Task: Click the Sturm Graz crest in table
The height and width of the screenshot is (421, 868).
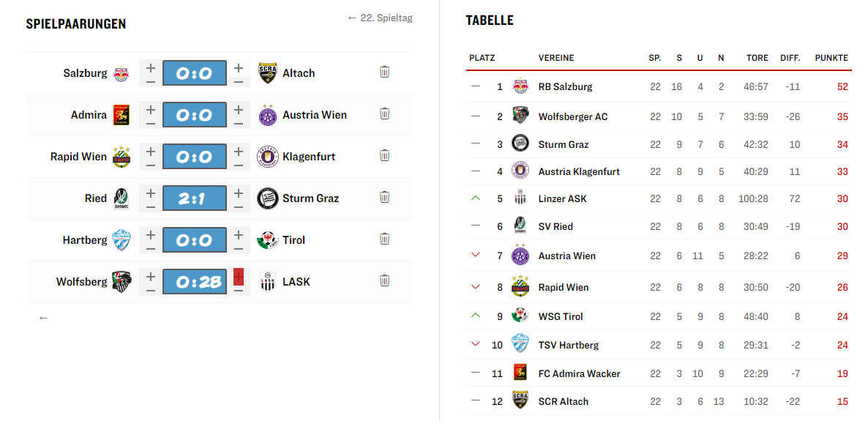Action: 520,144
